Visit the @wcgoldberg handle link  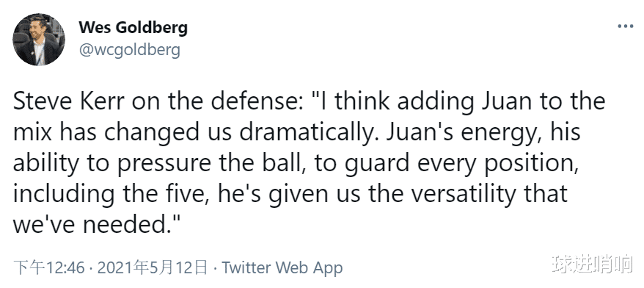pyautogui.click(x=129, y=50)
